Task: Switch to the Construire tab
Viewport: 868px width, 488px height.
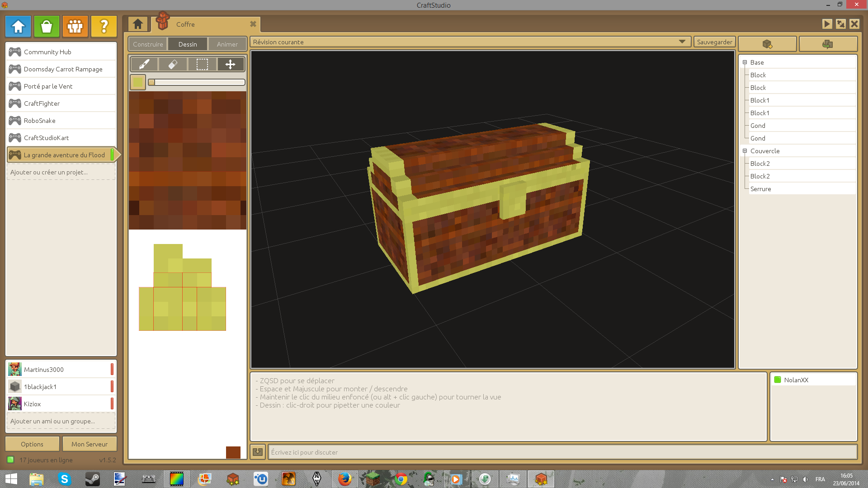Action: coord(148,44)
